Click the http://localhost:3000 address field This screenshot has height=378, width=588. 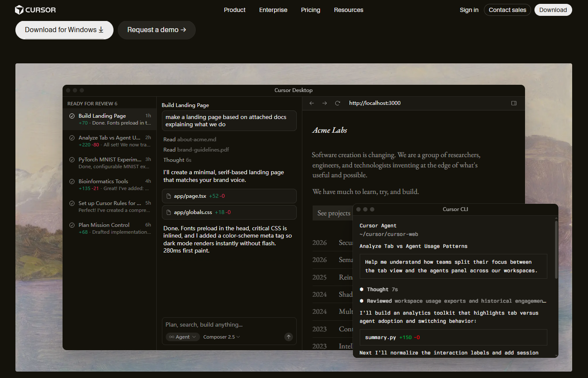[x=375, y=103]
